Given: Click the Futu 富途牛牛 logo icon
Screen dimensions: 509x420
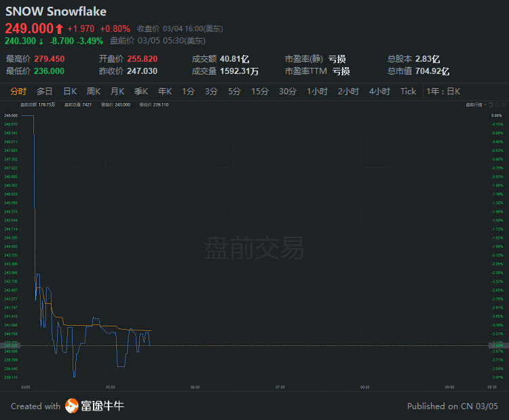Looking at the screenshot, I should point(72,406).
